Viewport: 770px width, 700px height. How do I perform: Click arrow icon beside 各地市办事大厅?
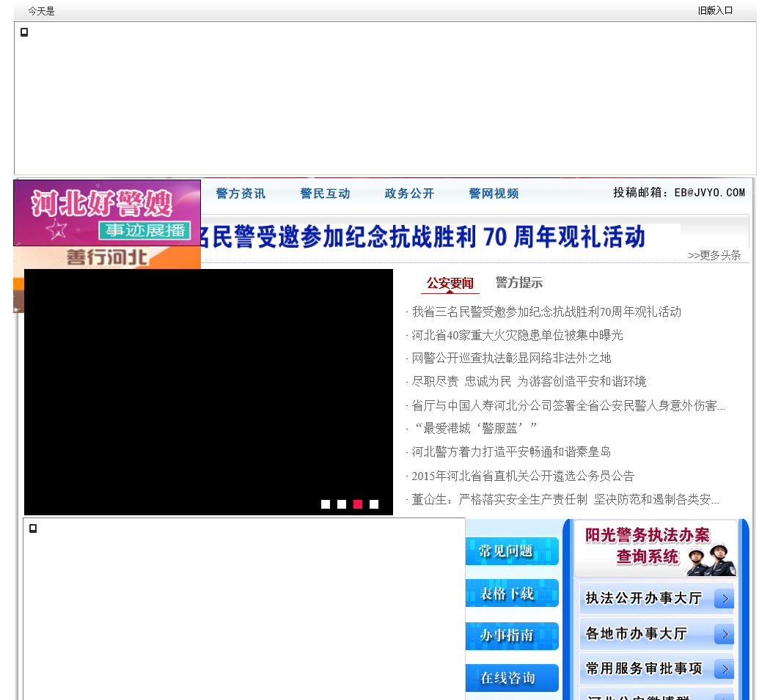tap(724, 634)
